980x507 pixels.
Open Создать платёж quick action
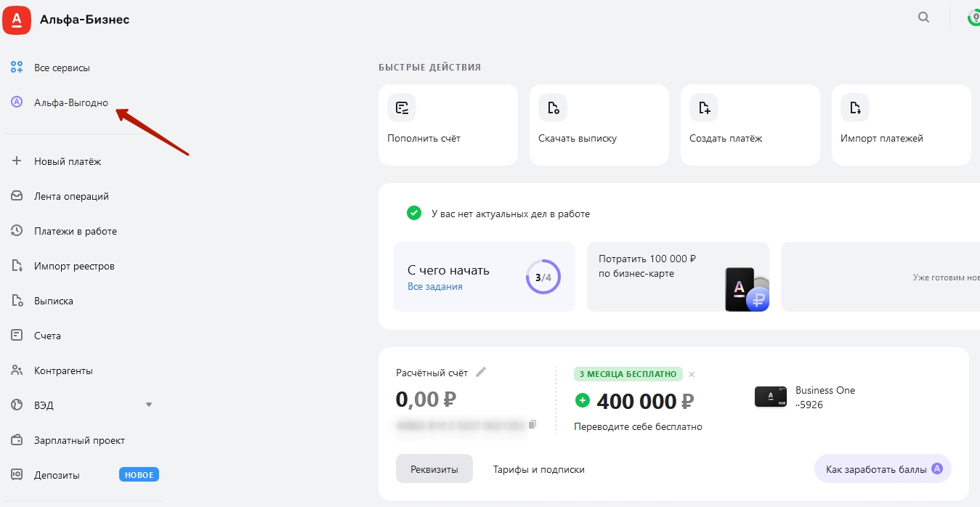(x=750, y=124)
